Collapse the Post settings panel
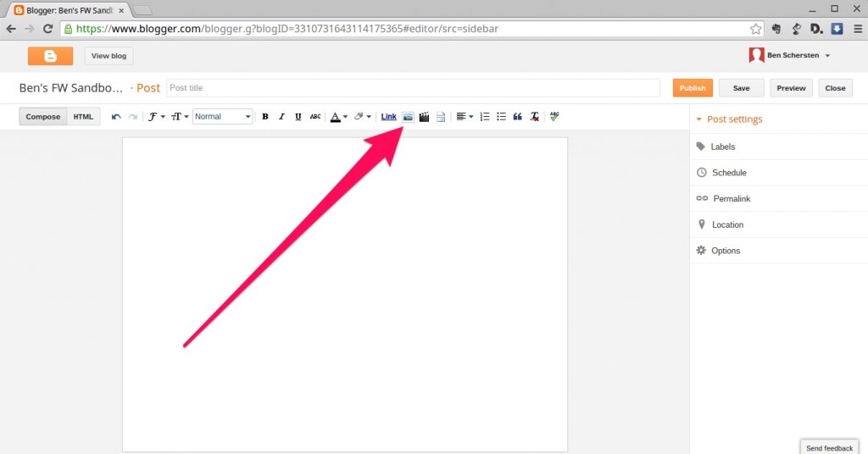 pos(729,119)
